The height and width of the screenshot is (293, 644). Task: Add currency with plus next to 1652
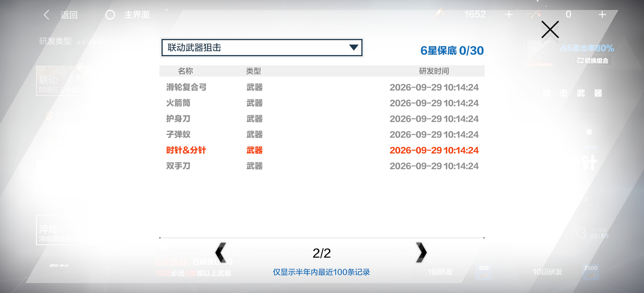click(509, 14)
